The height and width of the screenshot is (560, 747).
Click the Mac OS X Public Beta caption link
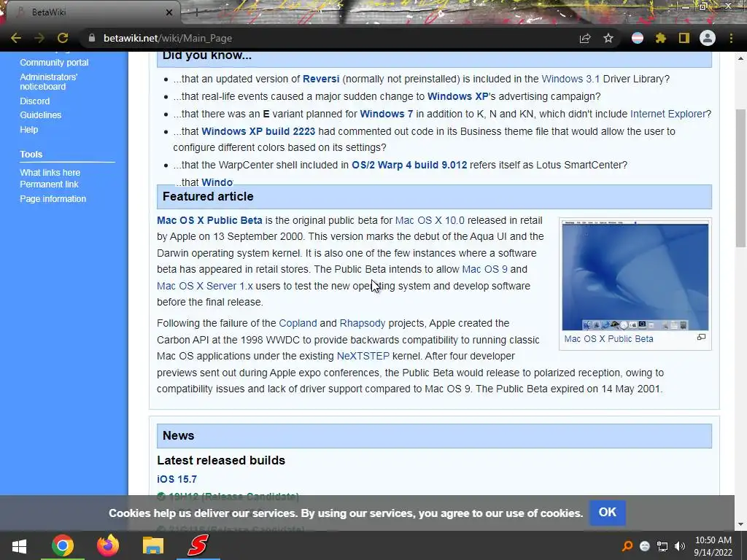[x=609, y=339]
